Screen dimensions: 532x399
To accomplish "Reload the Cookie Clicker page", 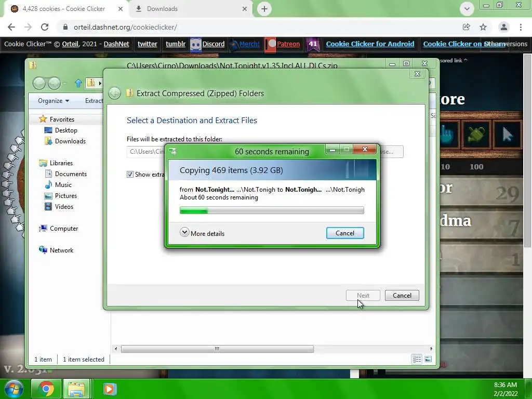I will coord(45,27).
